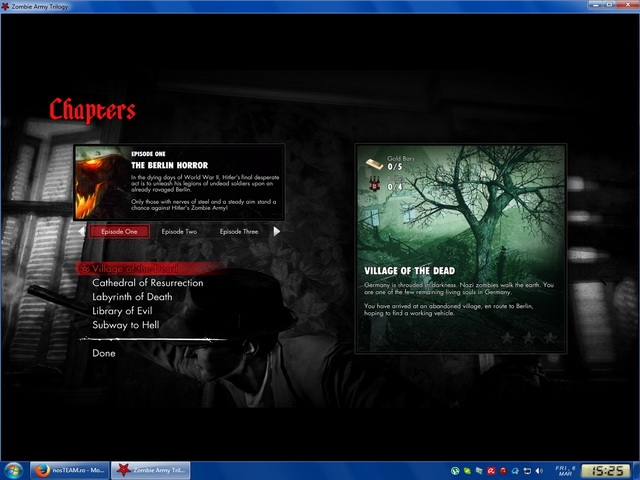Open the network connection tray icon
The height and width of the screenshot is (480, 640).
(527, 471)
